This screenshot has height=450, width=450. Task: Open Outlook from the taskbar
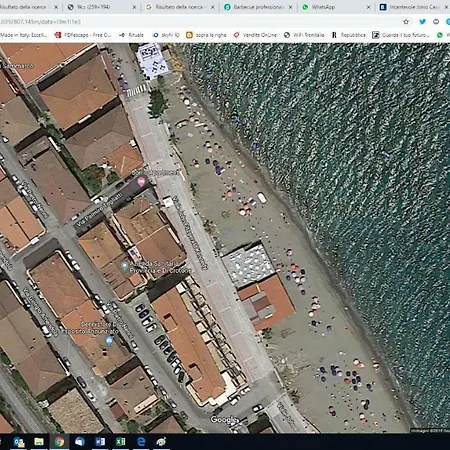pyautogui.click(x=19, y=442)
